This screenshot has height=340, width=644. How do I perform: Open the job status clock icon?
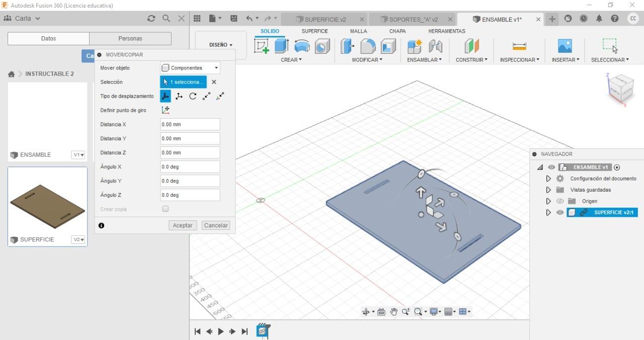pyautogui.click(x=584, y=18)
